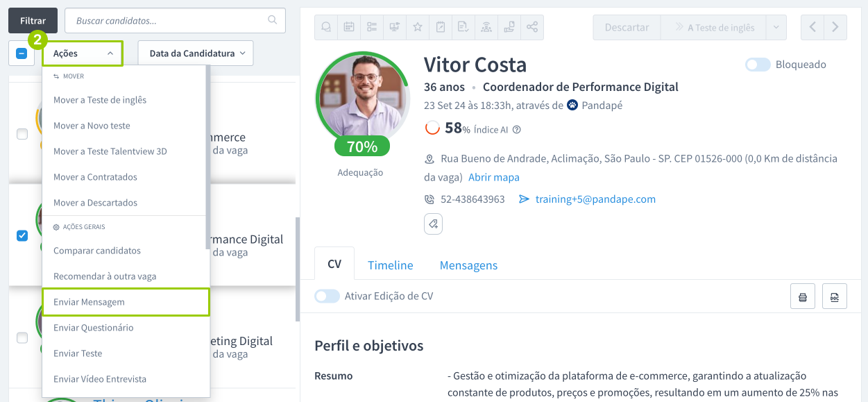868x402 pixels.
Task: Open the Data da Candidatura sort dropdown
Action: (196, 53)
